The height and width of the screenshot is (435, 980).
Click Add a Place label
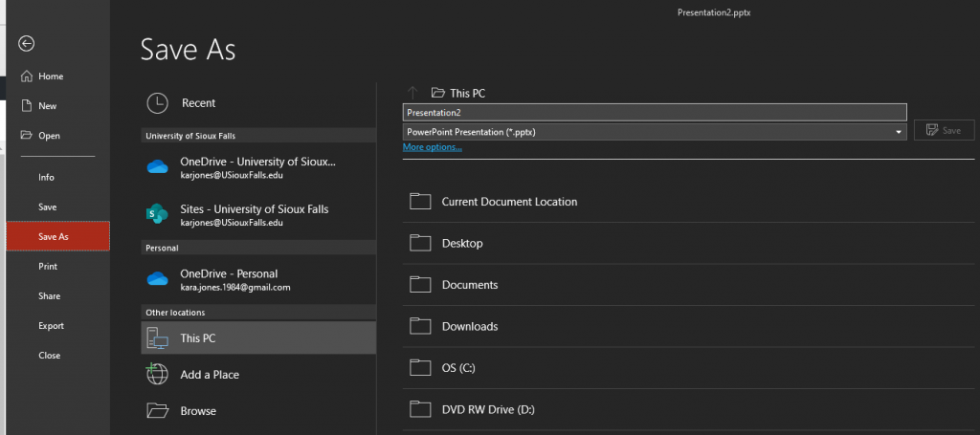[x=210, y=375]
